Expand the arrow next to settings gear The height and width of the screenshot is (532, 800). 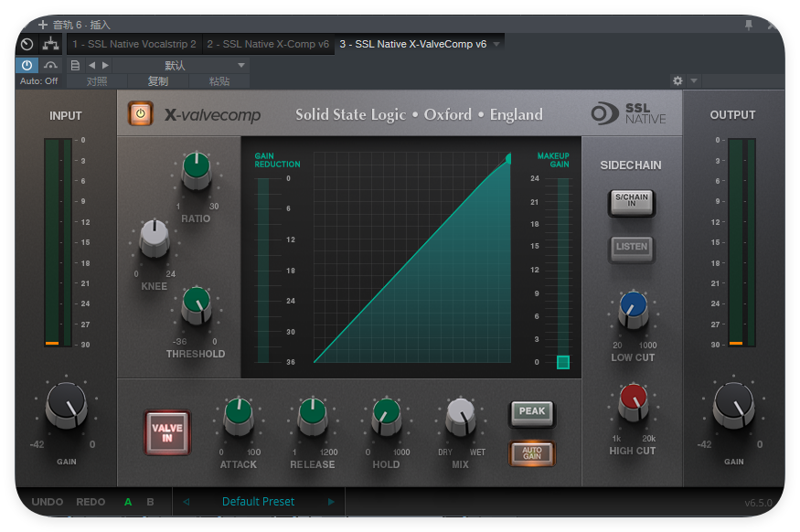pos(694,80)
